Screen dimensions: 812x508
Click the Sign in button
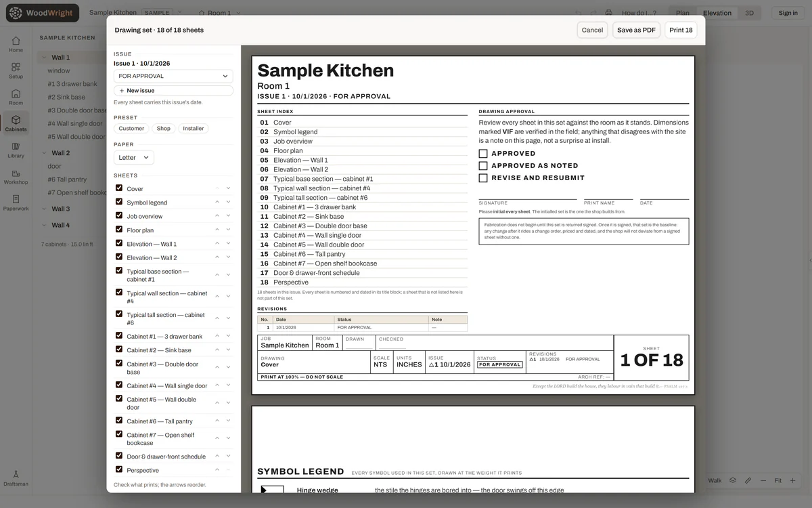pos(788,13)
